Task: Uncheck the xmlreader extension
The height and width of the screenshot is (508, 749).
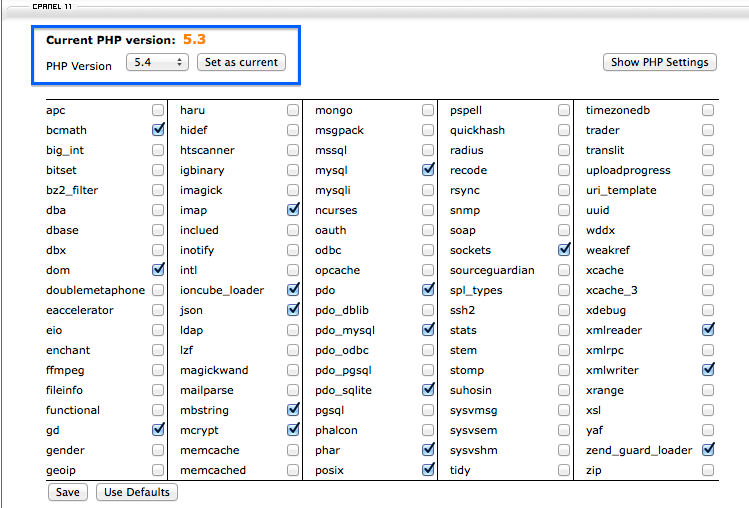Action: coord(708,330)
